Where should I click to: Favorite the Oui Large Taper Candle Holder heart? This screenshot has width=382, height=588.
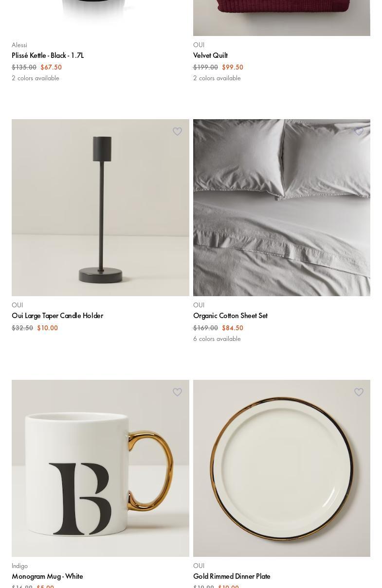coord(177,131)
